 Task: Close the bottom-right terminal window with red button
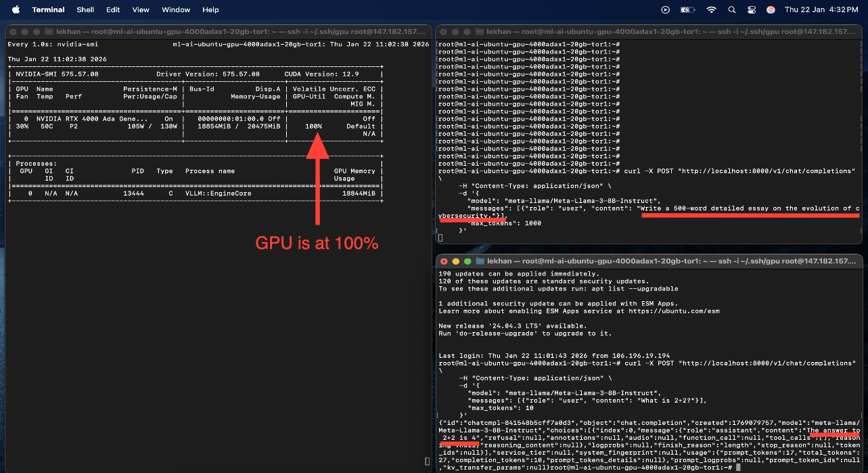coord(444,261)
